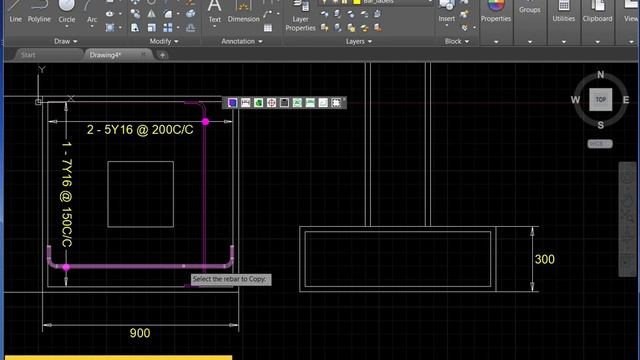Select the Polyline draw tool

39,11
